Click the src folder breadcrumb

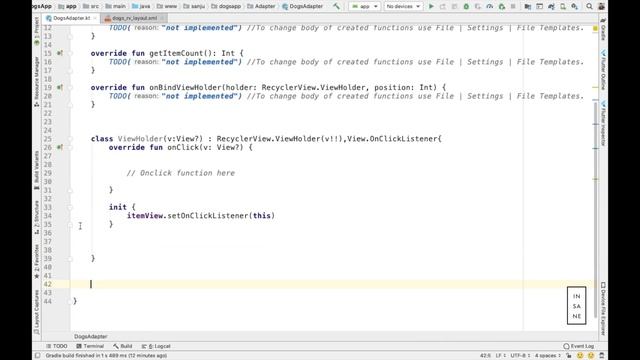pos(91,6)
